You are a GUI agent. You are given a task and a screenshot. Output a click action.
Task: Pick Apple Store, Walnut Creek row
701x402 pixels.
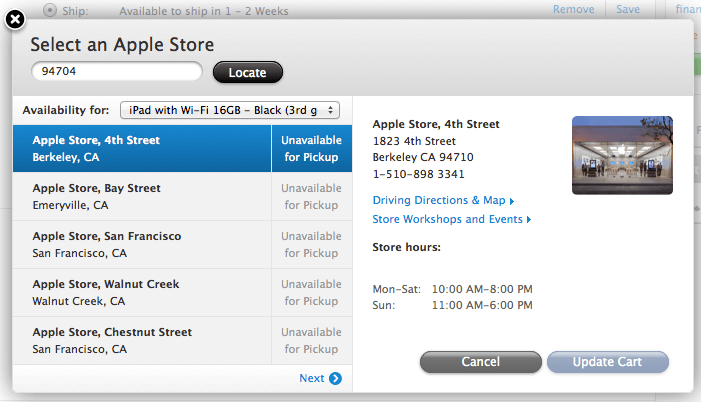182,292
